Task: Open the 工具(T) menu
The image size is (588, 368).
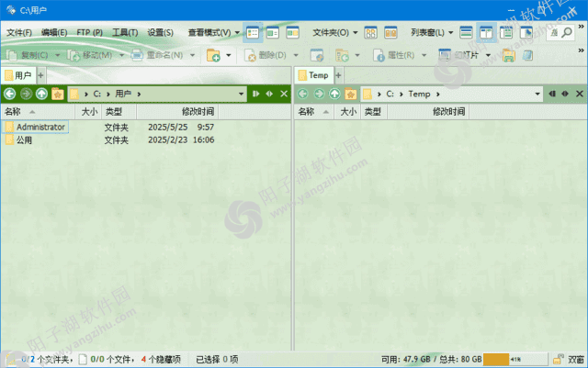Action: pyautogui.click(x=125, y=33)
